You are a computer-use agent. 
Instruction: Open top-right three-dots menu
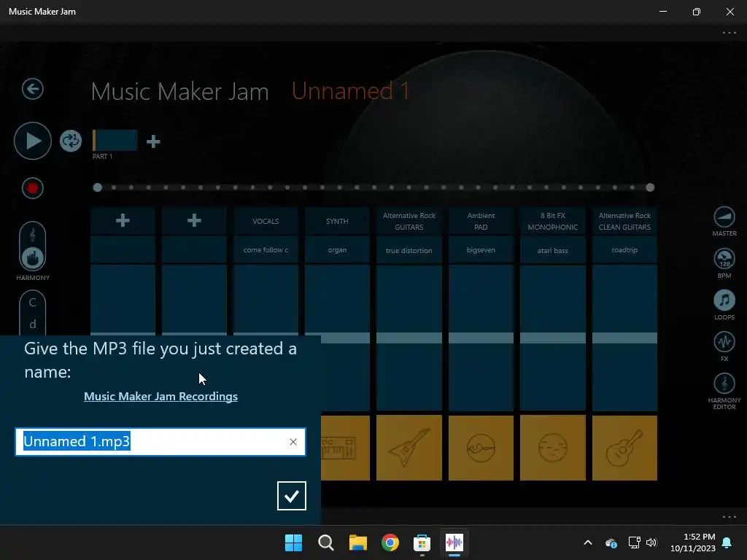pyautogui.click(x=729, y=33)
